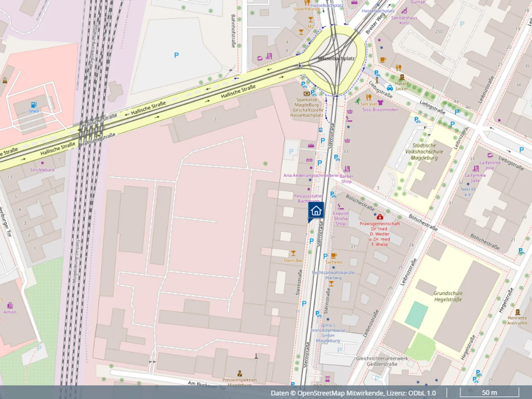Image resolution: width=532 pixels, height=399 pixels.
Task: Select the Hasselbachplatz roundabout label
Action: pyautogui.click(x=336, y=58)
